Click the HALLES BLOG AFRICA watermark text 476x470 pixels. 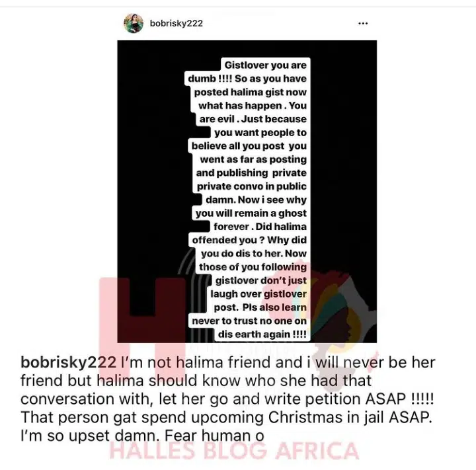tap(234, 451)
